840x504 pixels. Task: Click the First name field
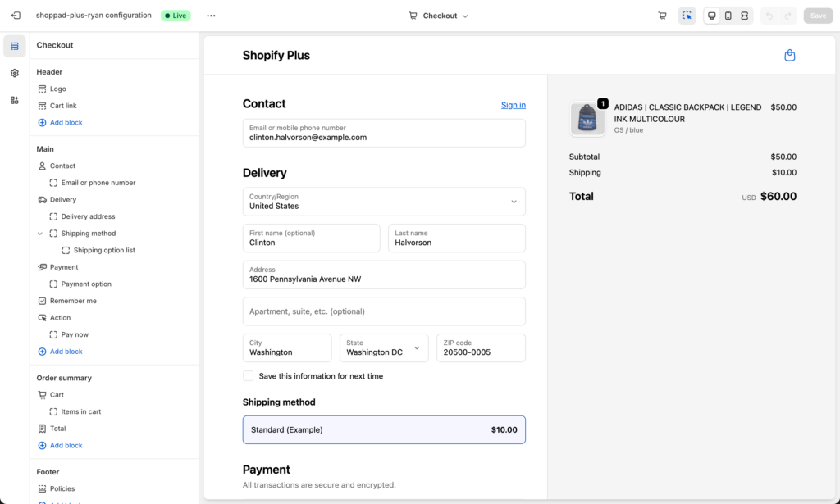311,238
